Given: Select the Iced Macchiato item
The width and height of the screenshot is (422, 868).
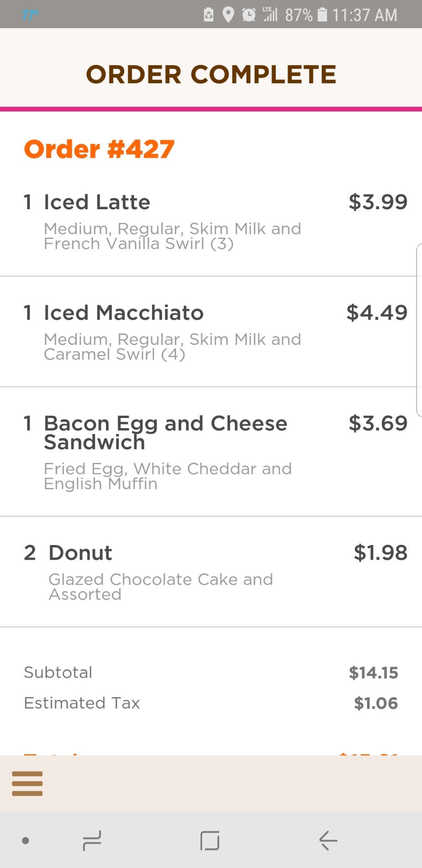Looking at the screenshot, I should coord(123,313).
